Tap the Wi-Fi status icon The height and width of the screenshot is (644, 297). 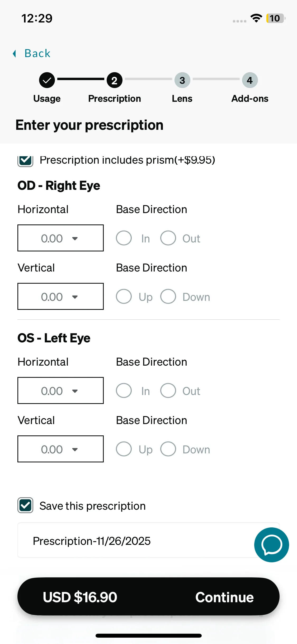coord(256,18)
